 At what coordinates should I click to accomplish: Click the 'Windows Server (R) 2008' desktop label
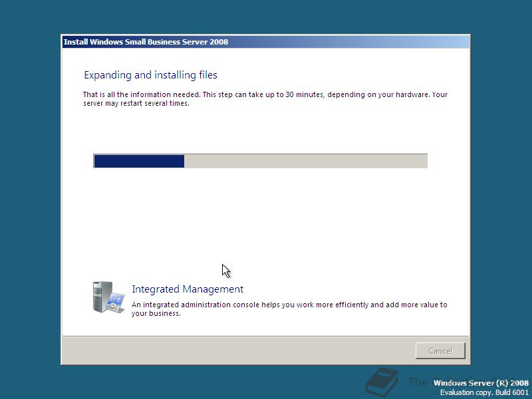tap(481, 383)
